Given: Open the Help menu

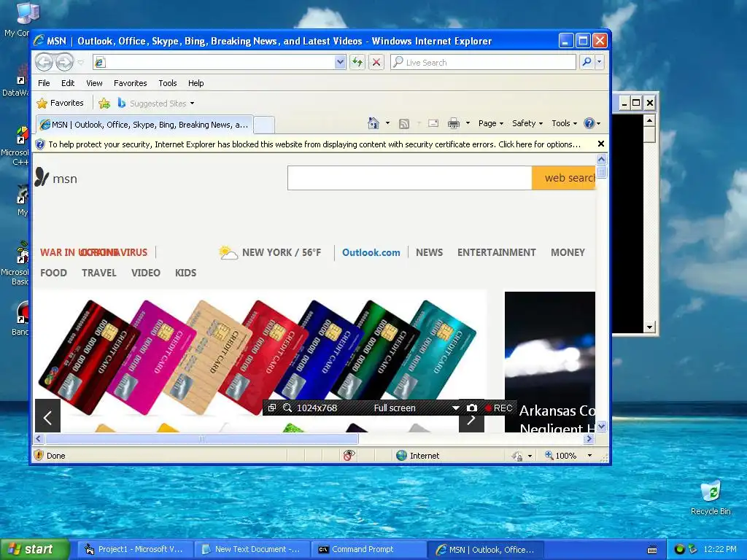Looking at the screenshot, I should [x=196, y=83].
